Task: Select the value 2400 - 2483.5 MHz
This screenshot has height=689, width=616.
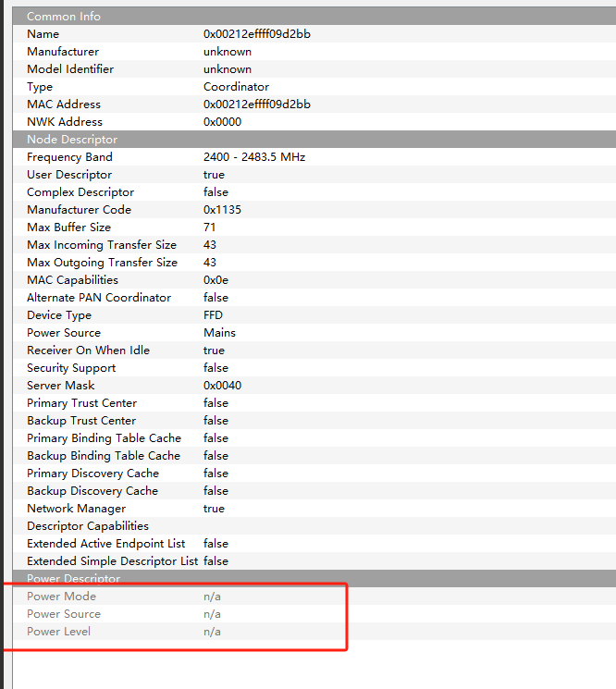Action: pyautogui.click(x=254, y=157)
